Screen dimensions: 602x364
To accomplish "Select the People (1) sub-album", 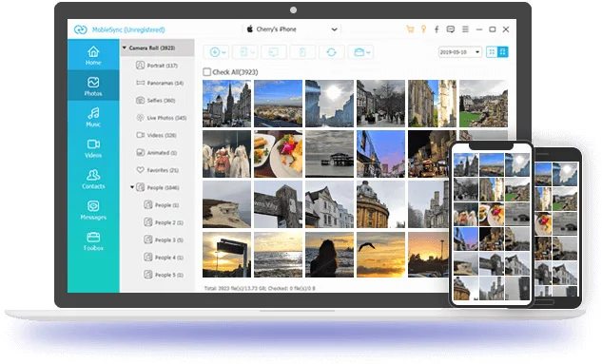I will pos(162,205).
